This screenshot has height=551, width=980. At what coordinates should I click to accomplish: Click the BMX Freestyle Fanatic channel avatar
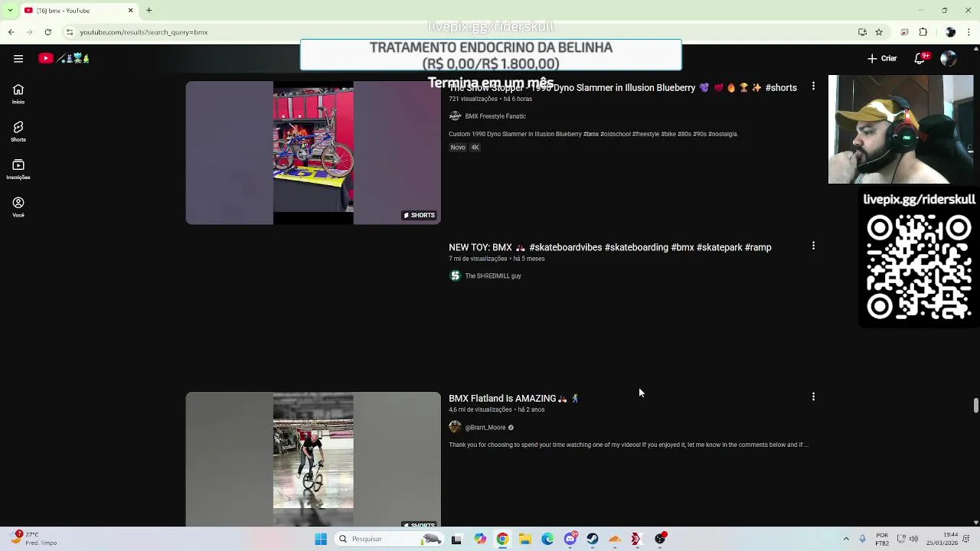pos(455,116)
